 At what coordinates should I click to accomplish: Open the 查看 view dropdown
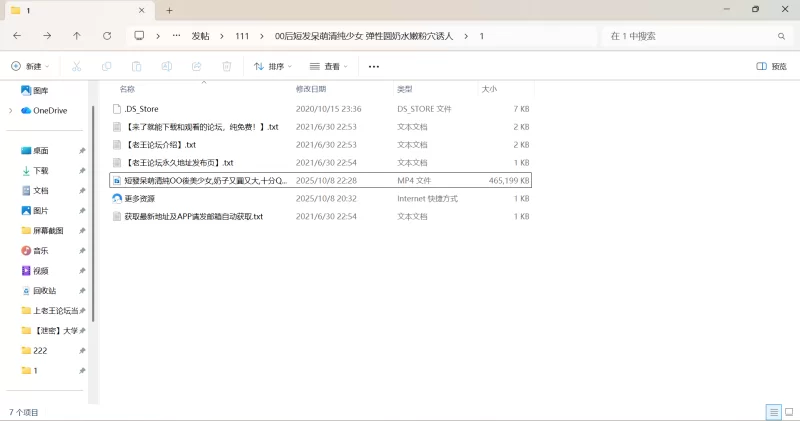(x=329, y=66)
